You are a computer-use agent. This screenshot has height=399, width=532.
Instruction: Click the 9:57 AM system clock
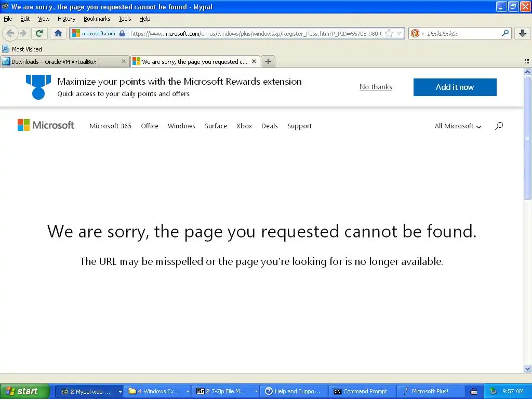pos(513,391)
